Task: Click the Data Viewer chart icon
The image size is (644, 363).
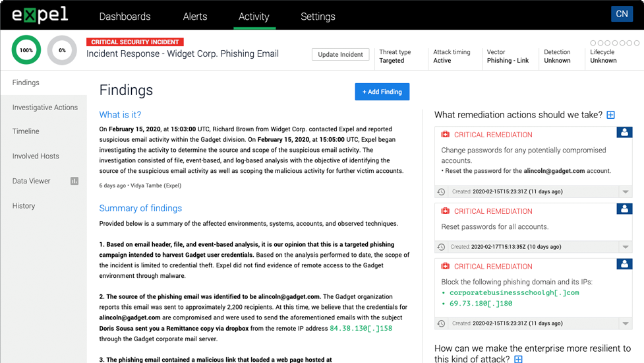Action: pos(74,181)
